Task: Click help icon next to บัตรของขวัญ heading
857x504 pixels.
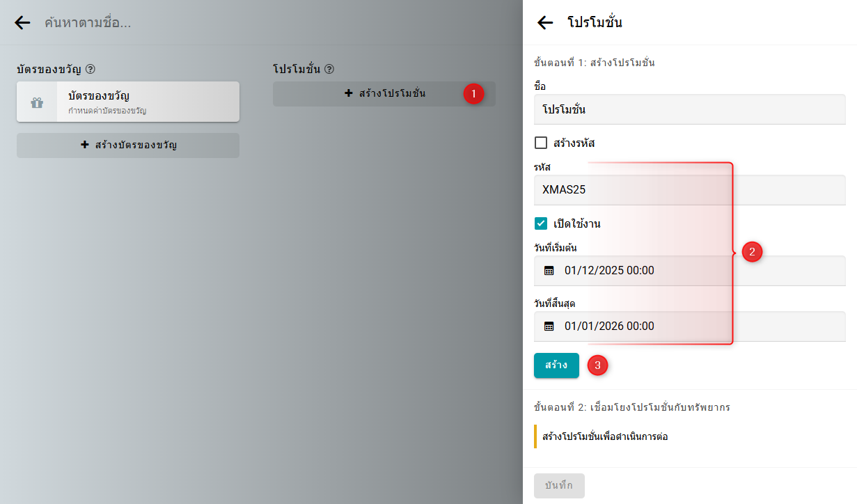Action: point(91,70)
